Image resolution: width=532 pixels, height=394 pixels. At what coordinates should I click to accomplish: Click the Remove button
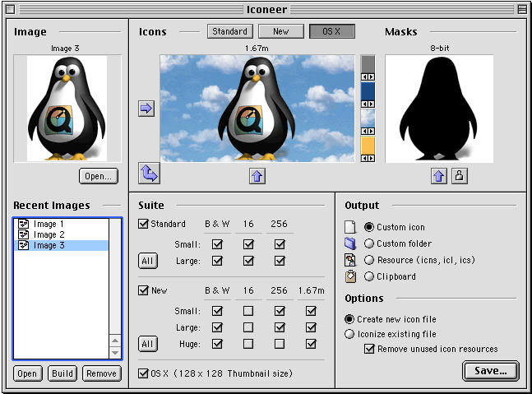pyautogui.click(x=102, y=373)
